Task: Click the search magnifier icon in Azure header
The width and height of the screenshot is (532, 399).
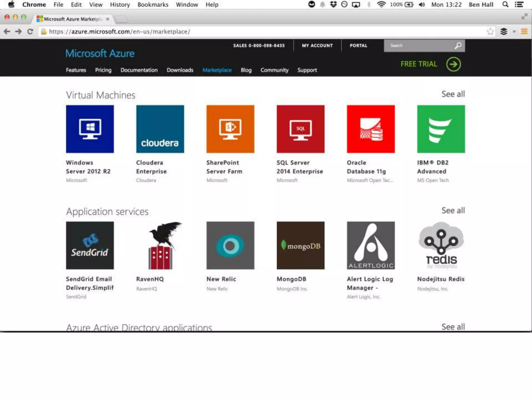Action: 458,45
